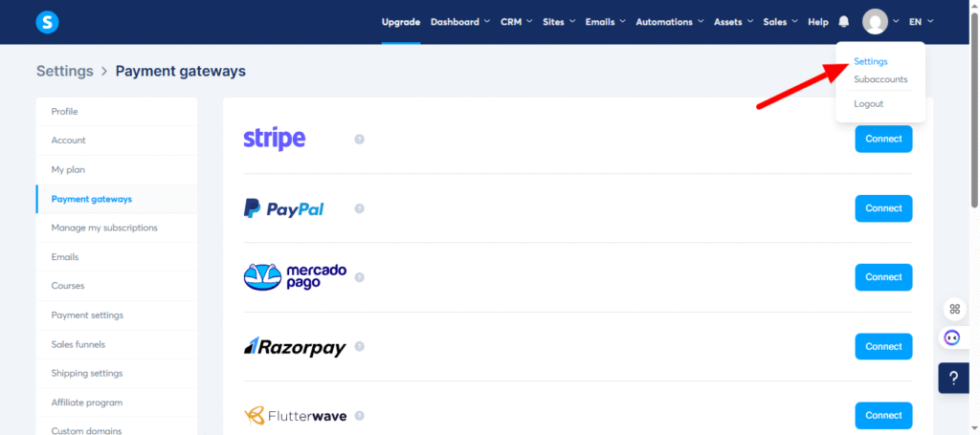Open the chatbot assistant floating icon
The image size is (980, 435).
click(952, 337)
